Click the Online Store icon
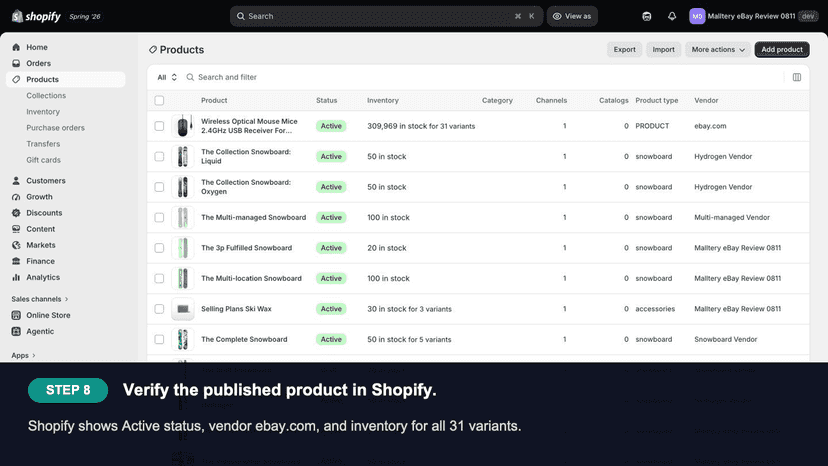 (16, 315)
